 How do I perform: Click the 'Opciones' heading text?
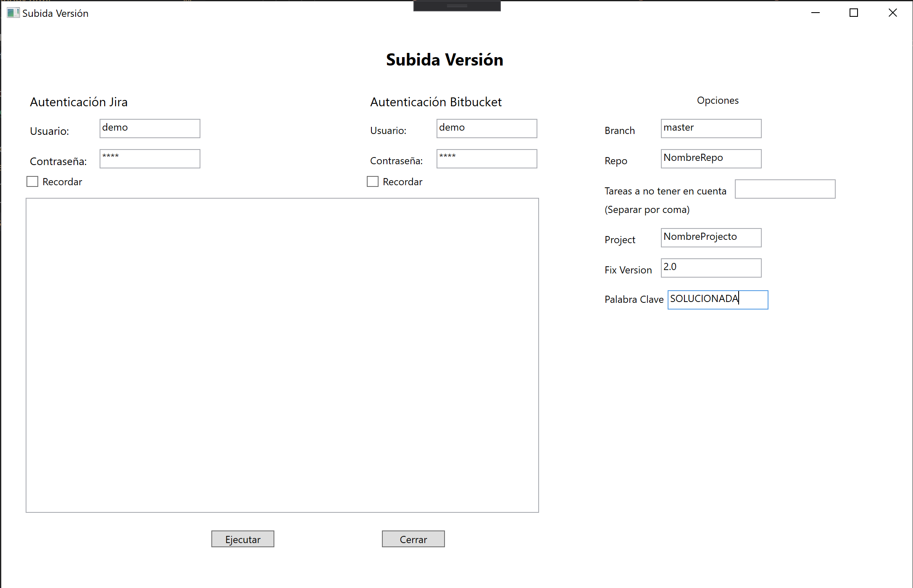pos(718,101)
